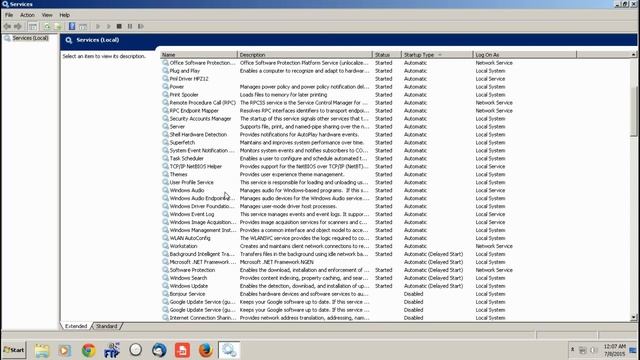Toggle the Show/Hide Action Pane toolbar icon
The width and height of the screenshot is (640, 360).
[83, 27]
